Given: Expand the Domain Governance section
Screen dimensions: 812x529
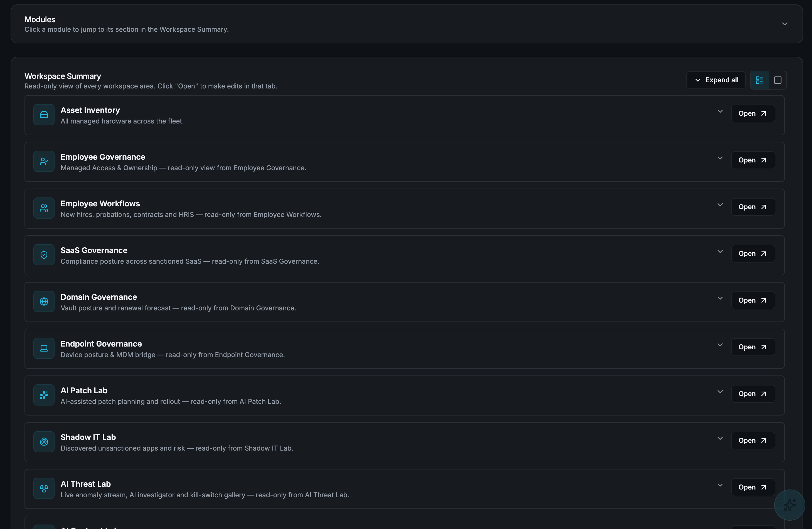Looking at the screenshot, I should 720,298.
